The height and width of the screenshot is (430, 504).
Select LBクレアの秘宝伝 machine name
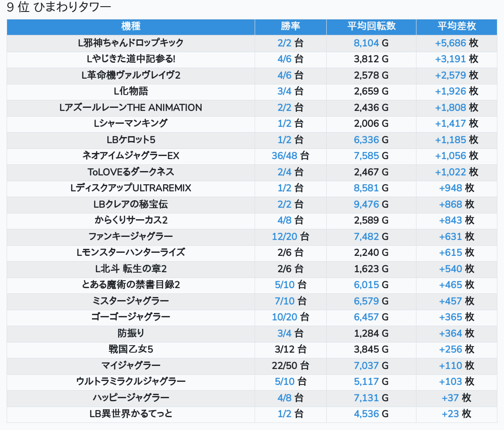point(131,205)
